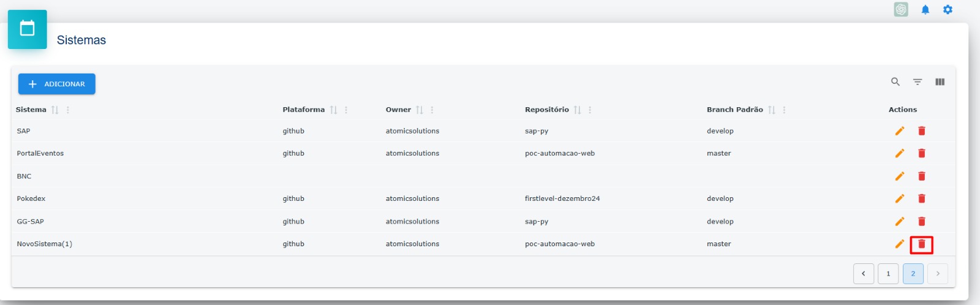This screenshot has height=305, width=980.
Task: Click the Branch Padrão column header
Action: point(735,110)
